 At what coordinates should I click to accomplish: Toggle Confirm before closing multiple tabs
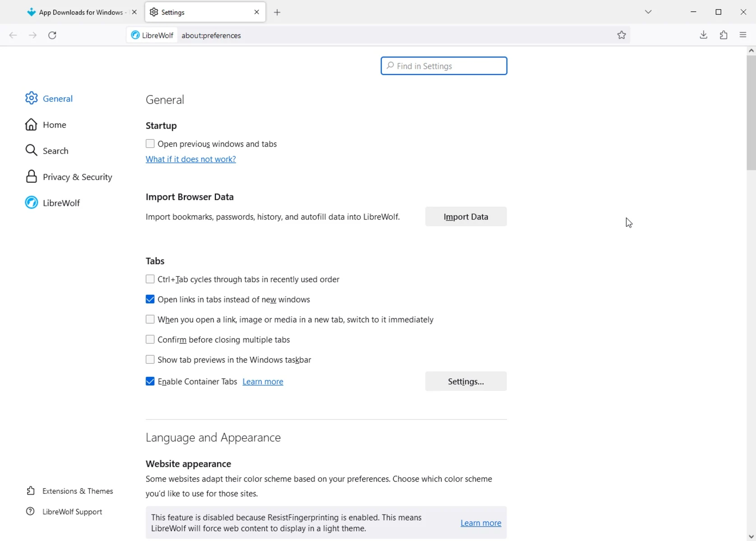coord(150,339)
